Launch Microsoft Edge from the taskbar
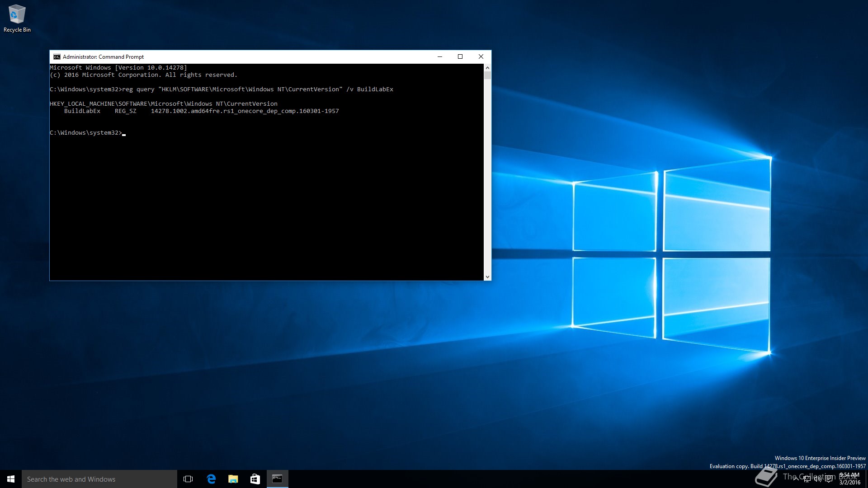The image size is (868, 488). tap(211, 479)
